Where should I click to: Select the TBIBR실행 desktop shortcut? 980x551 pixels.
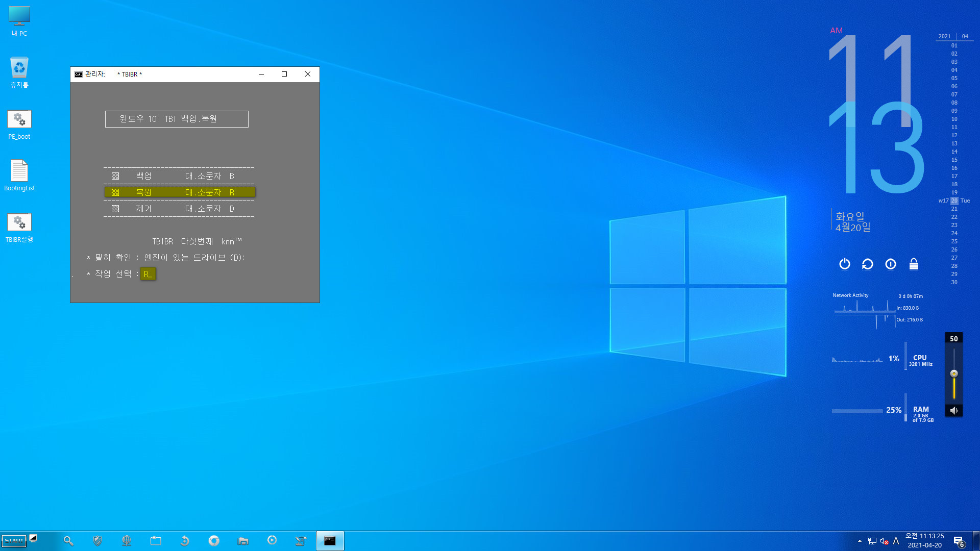(19, 228)
